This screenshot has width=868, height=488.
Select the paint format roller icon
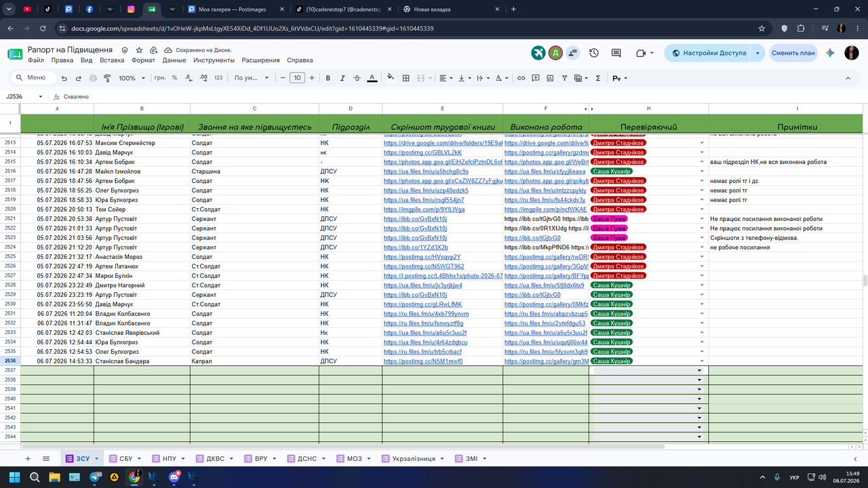click(x=107, y=78)
